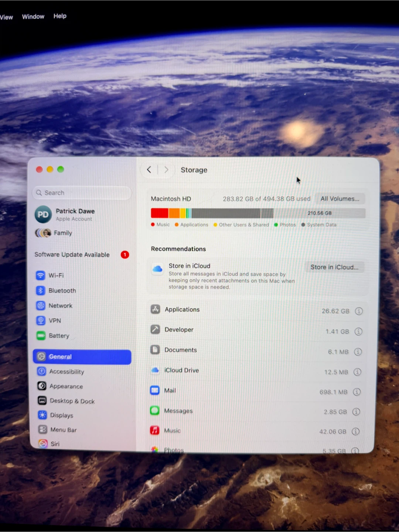Click the Developer hammer icon
Screen dimensions: 399x532
pos(155,329)
